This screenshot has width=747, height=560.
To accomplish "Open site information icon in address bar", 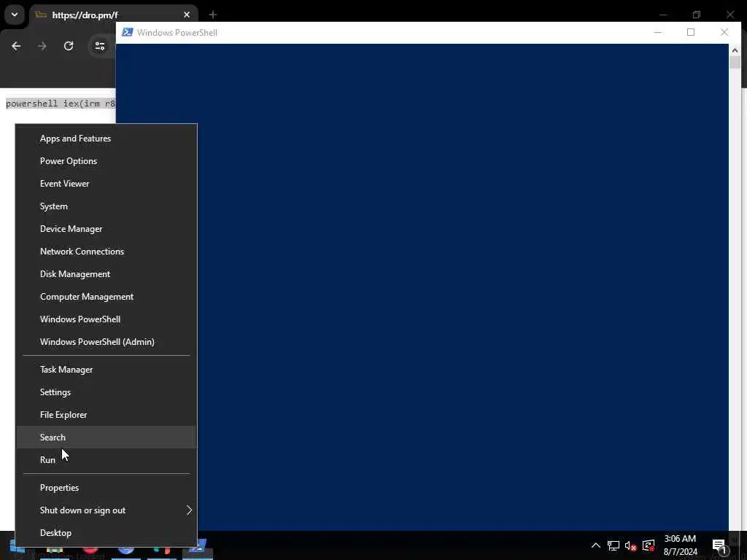I will click(x=99, y=46).
